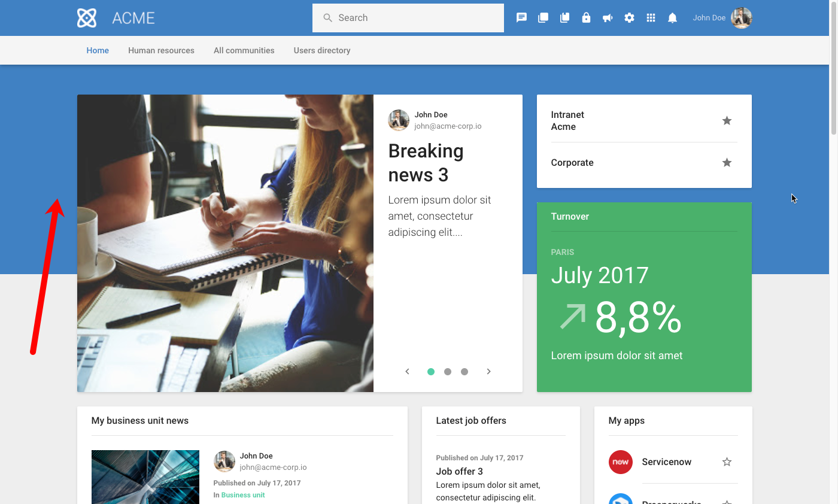This screenshot has height=504, width=838.
Task: Open settings with the gear icon
Action: click(629, 17)
